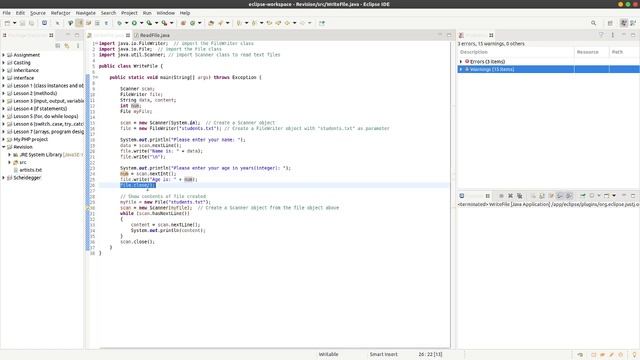Open the Debug dropdown arrow
Image resolution: width=640 pixels, height=360 pixels.
coord(126,23)
